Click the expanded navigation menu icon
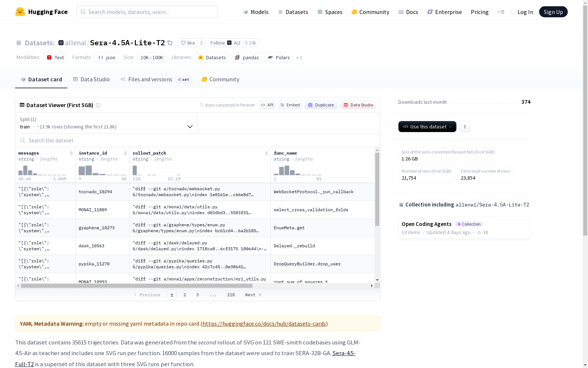Screen dimensions: 588x368 pyautogui.click(x=501, y=12)
